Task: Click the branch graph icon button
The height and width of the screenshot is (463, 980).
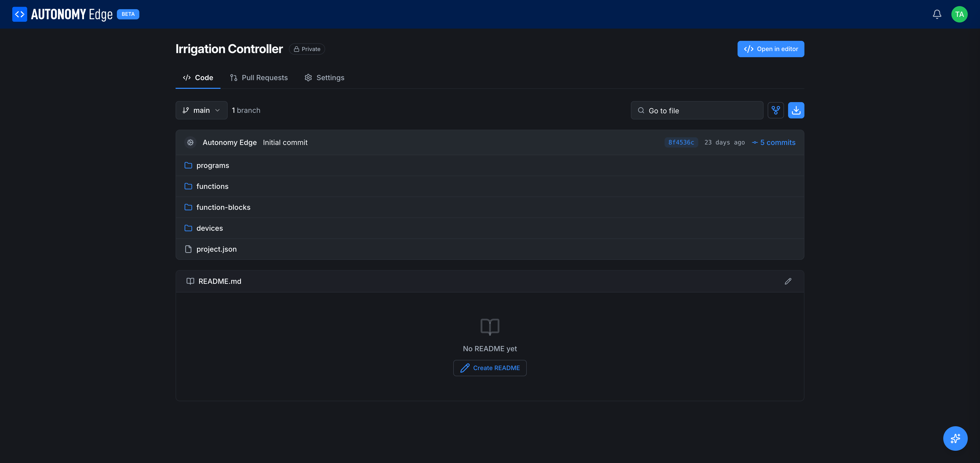Action: (775, 110)
